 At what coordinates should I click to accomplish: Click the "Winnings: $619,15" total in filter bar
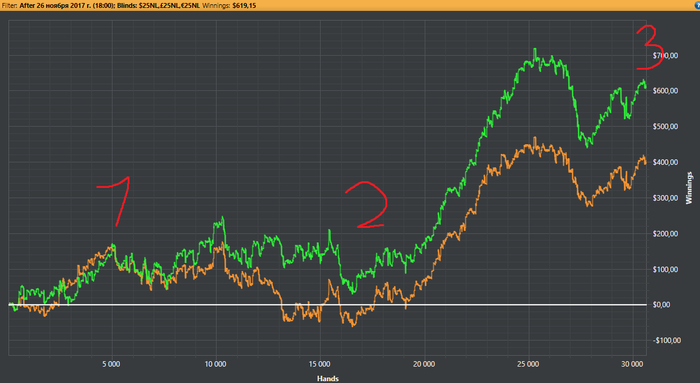click(229, 6)
